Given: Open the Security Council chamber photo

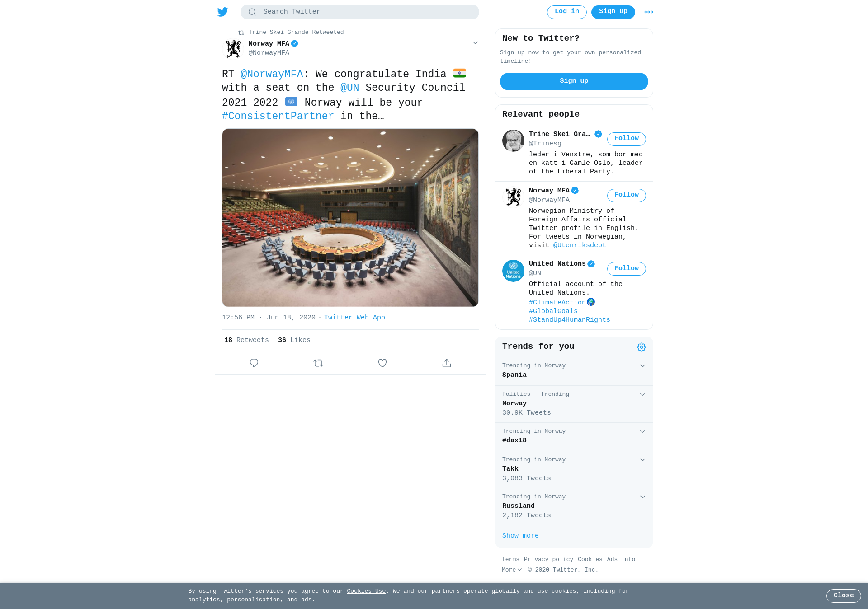Looking at the screenshot, I should (x=350, y=218).
